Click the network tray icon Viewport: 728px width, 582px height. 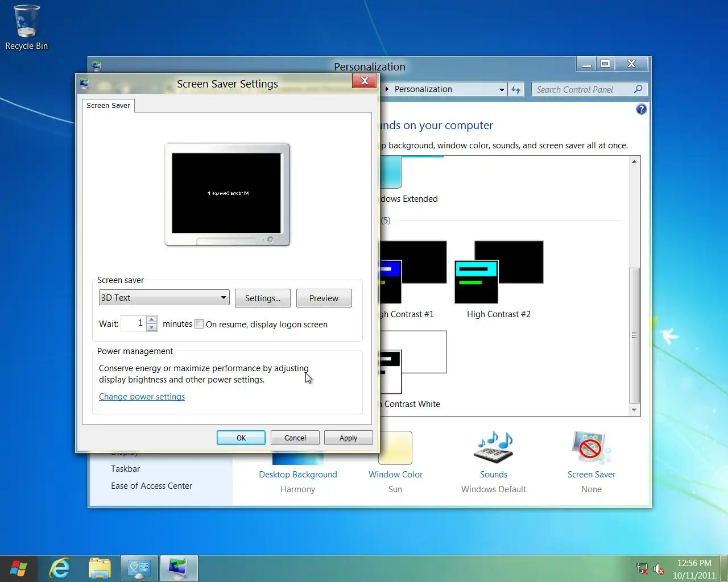coord(642,568)
